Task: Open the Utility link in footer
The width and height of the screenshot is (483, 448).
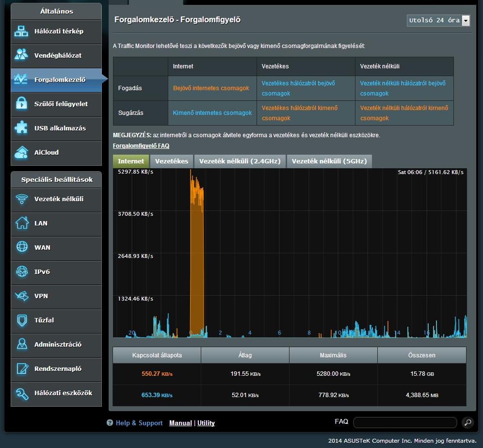Action: pos(206,423)
